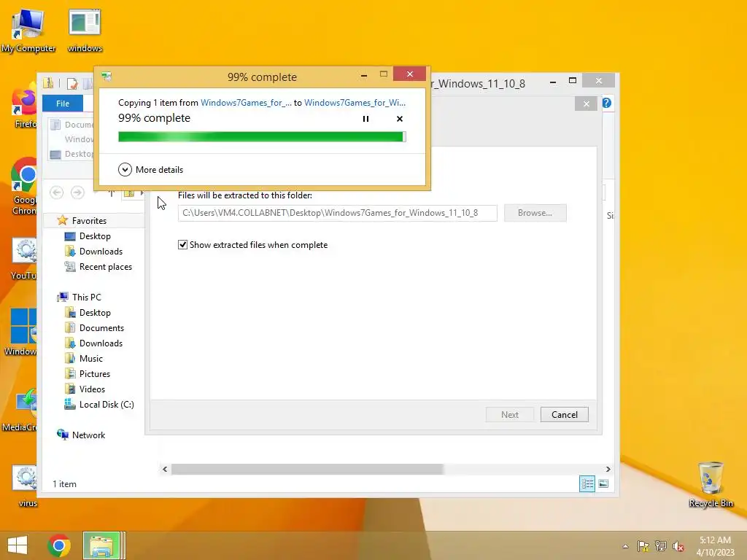Switch to details view icon
Viewport: 747px width, 560px height.
point(587,484)
